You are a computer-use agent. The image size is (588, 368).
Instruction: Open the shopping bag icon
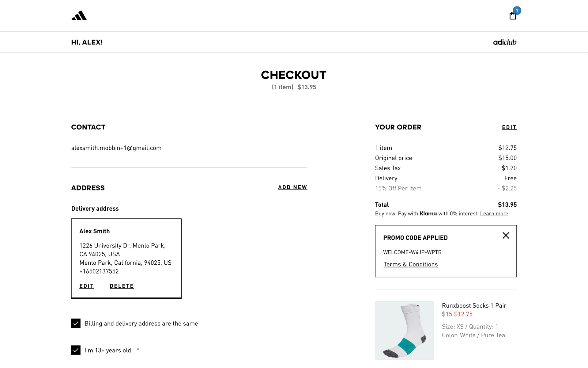point(512,16)
